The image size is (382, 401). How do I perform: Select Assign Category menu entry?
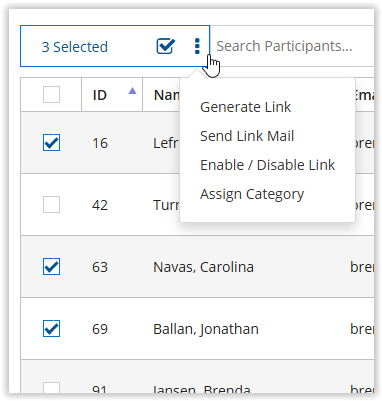pos(252,194)
